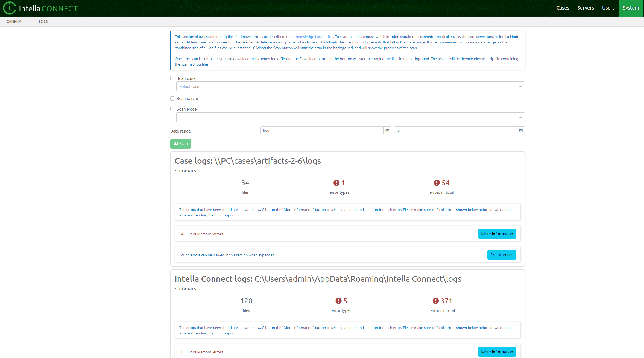Screen dimensions: 644x358
Task: Open the Servers menu item
Action: click(x=586, y=8)
